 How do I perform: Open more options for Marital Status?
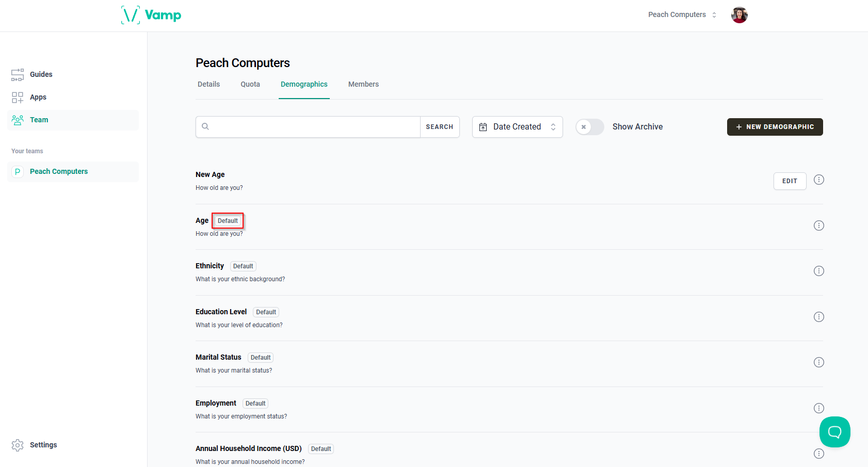click(x=818, y=362)
